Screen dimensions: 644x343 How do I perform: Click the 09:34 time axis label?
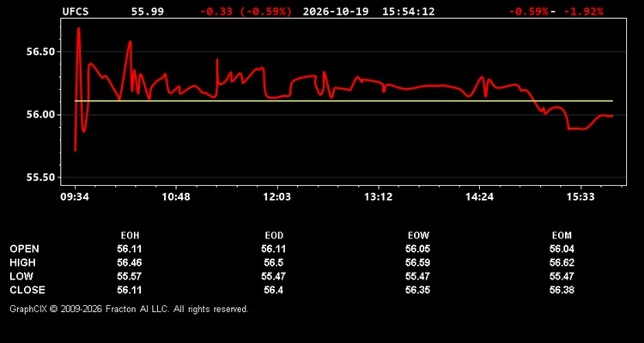[x=75, y=197]
